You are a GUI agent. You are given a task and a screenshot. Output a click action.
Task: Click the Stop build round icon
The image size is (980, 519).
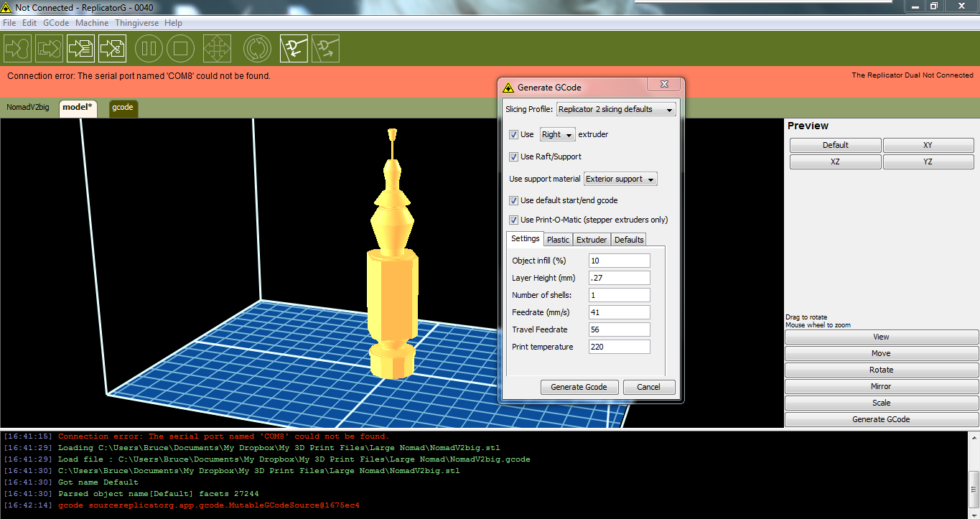click(181, 49)
